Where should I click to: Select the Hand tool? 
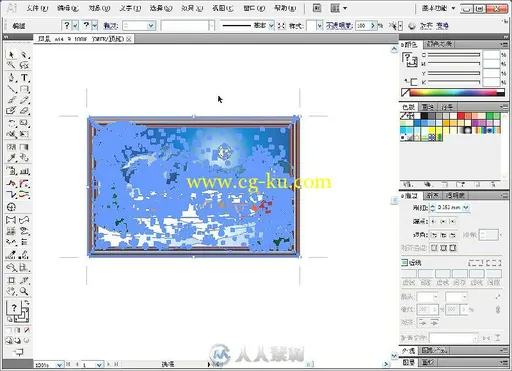(x=12, y=291)
